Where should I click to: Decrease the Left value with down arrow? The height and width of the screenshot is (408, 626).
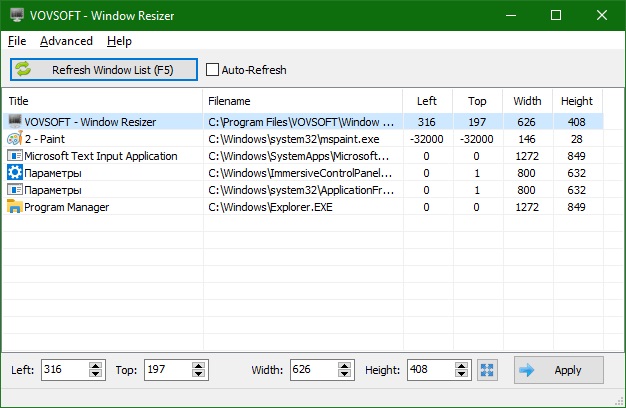[95, 374]
